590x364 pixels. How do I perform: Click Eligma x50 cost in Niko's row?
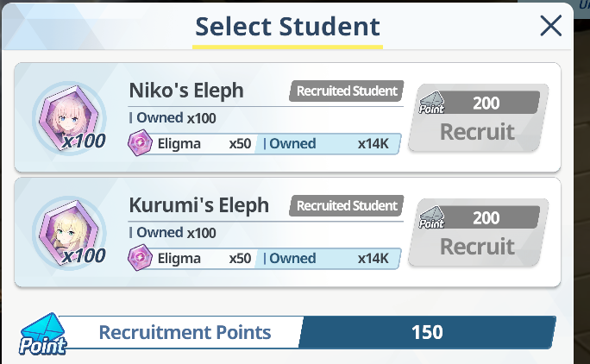pos(204,143)
